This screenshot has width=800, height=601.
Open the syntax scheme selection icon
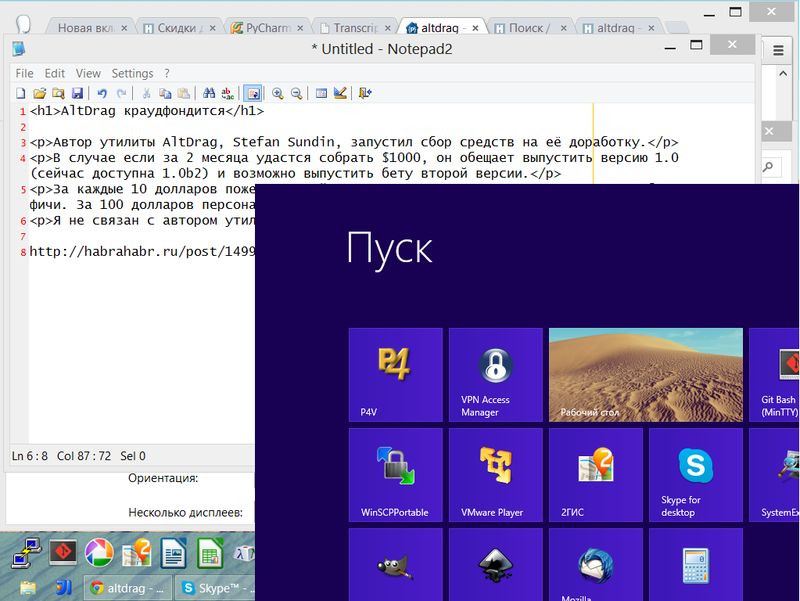click(321, 93)
